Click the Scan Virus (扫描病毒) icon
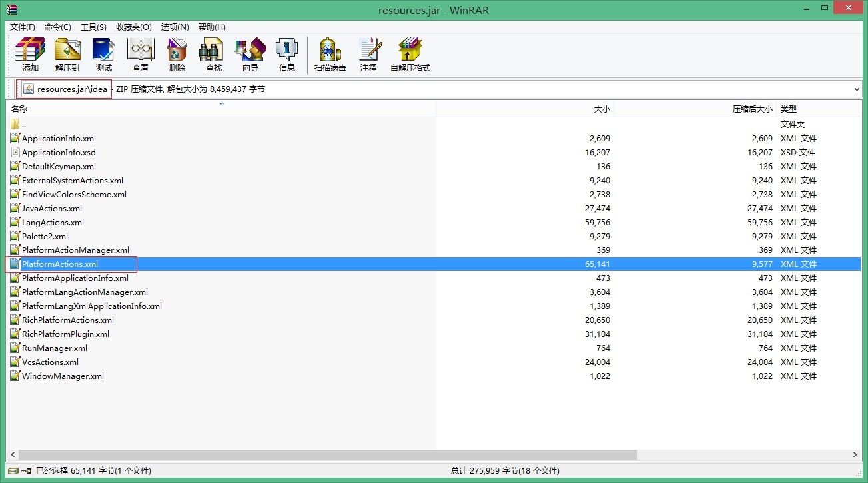The width and height of the screenshot is (868, 483). tap(330, 55)
